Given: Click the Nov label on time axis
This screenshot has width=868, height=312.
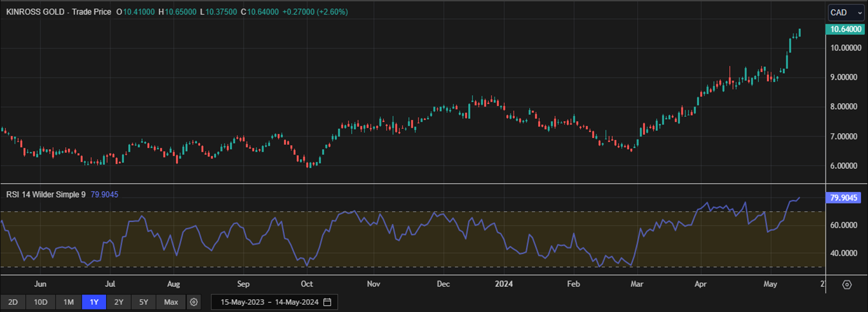Looking at the screenshot, I should click(374, 283).
